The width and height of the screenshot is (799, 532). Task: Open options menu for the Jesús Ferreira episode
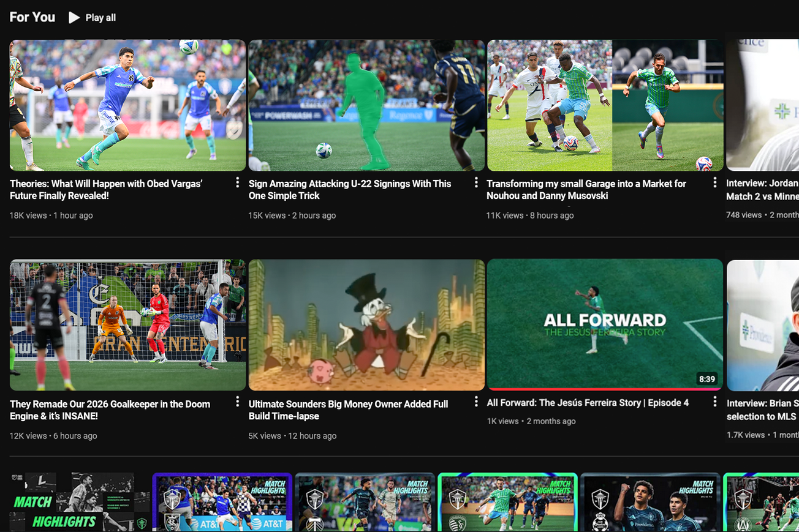tap(714, 402)
